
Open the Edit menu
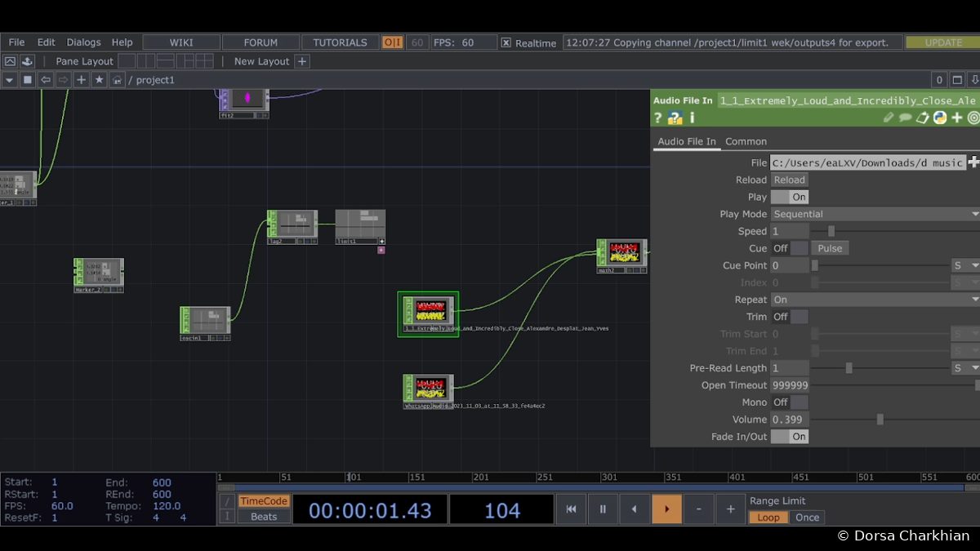coord(47,42)
